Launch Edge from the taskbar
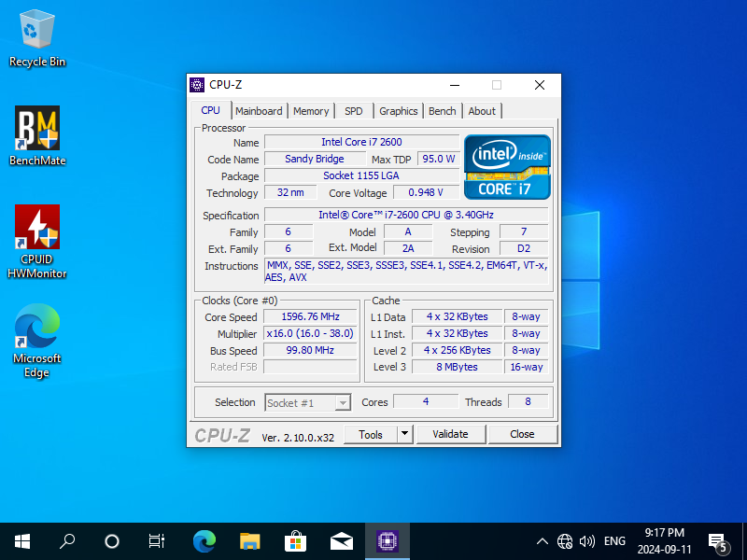Screen dimensions: 747x560 [x=204, y=541]
